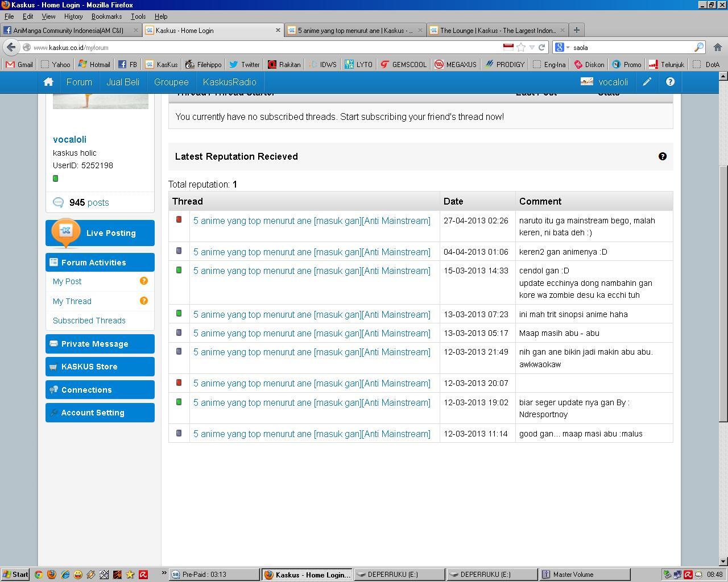Open the MEGAXUS bookmark
The height and width of the screenshot is (582, 728).
[456, 64]
